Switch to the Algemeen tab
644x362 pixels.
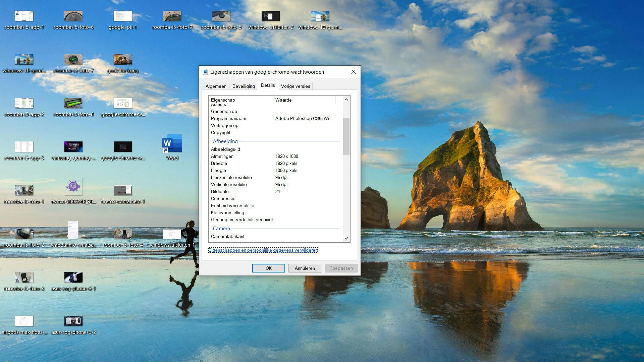pyautogui.click(x=216, y=86)
